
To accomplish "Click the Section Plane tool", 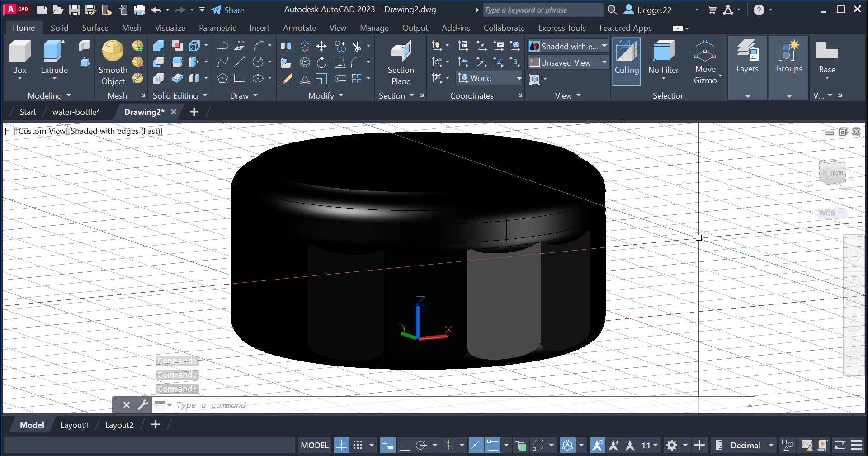I will pyautogui.click(x=401, y=62).
